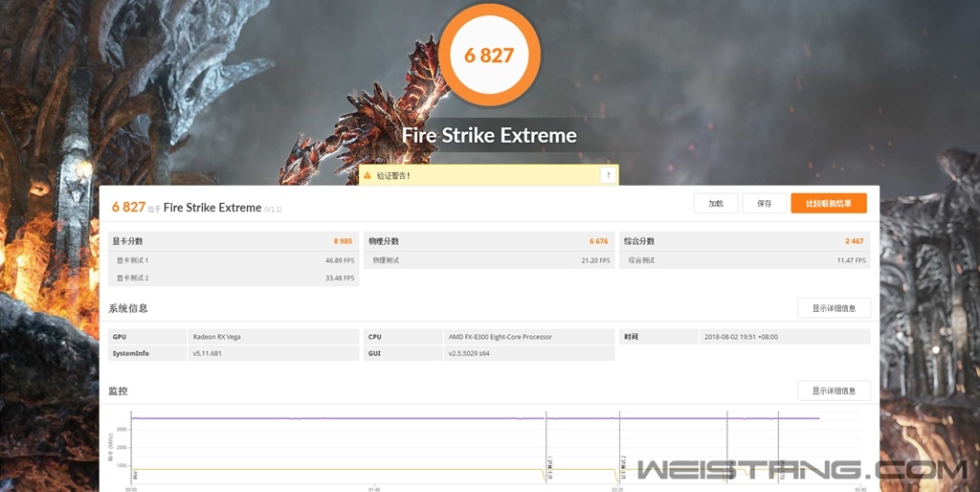This screenshot has width=980, height=492.
Task: Click the warning triangle icon beside 验证警告
Action: pyautogui.click(x=367, y=176)
